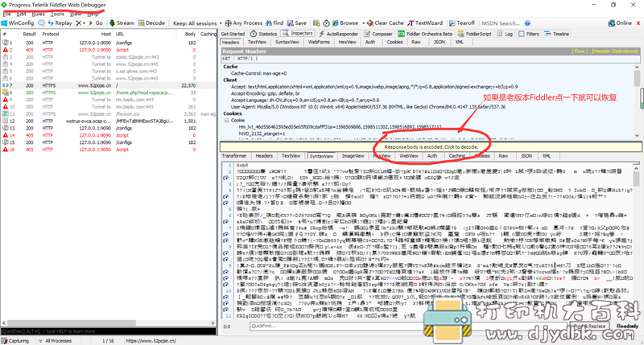
Task: Click the QuickExec command box
Action: (109, 331)
